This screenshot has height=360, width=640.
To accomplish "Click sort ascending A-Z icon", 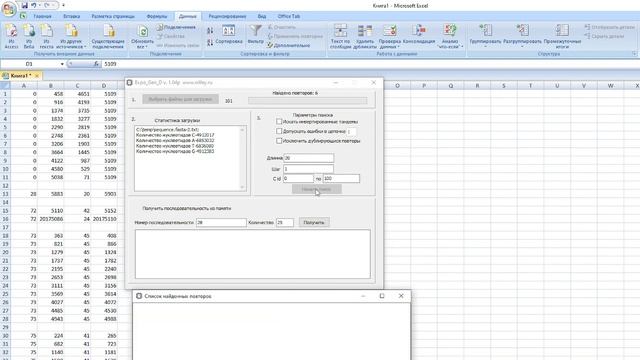I will coord(210,31).
